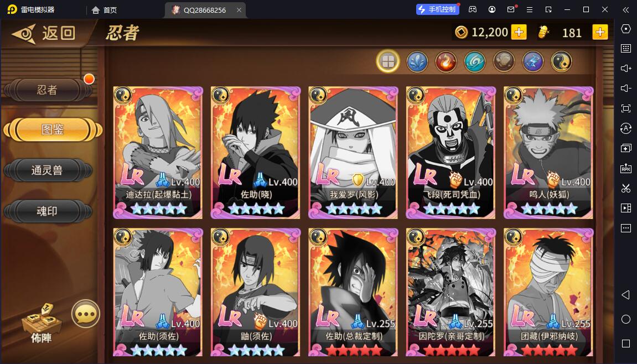637x364 pixels.
Task: Open the chat bubble icon
Action: point(86,314)
